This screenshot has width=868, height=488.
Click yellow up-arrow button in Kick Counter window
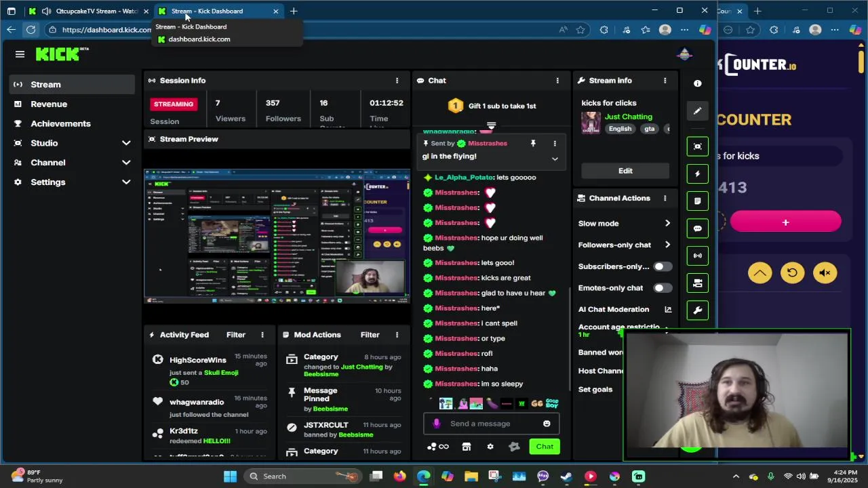coord(759,272)
